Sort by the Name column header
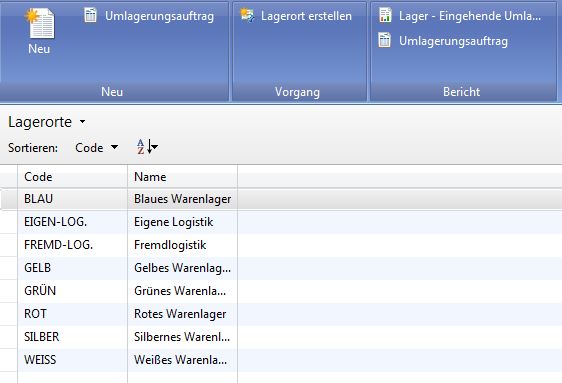Screen dimensions: 562x383 tap(182, 177)
